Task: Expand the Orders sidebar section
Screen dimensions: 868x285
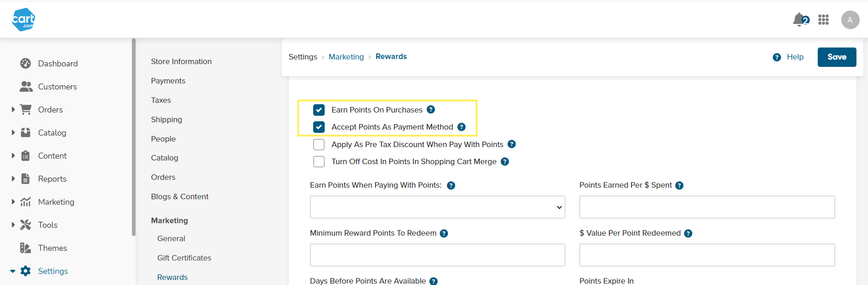Action: tap(13, 109)
